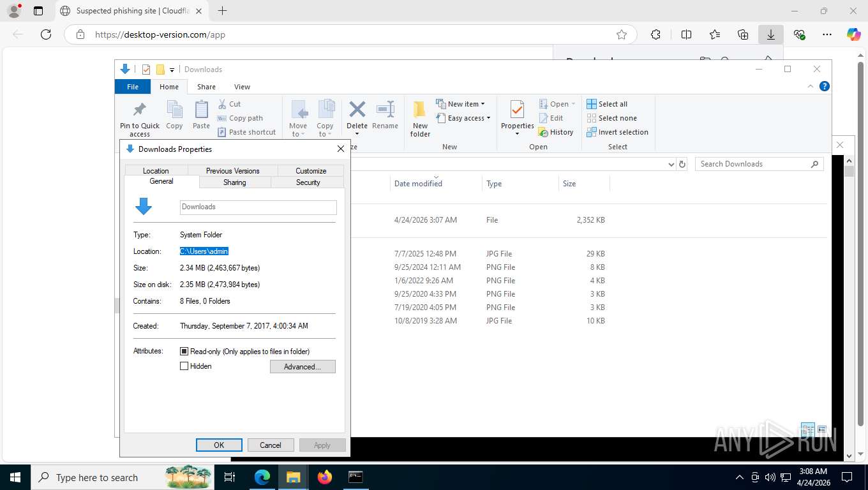Click Cancel in Downloads Properties

pyautogui.click(x=271, y=445)
